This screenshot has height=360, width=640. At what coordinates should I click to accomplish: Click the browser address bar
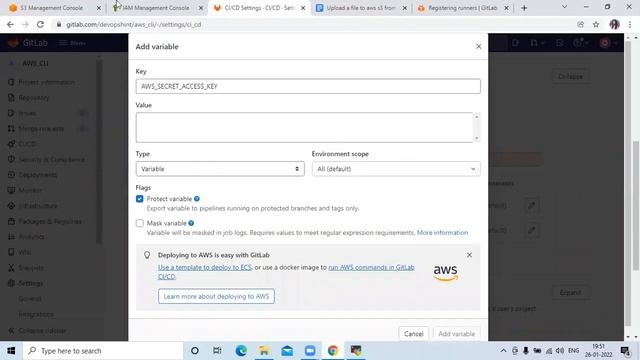(x=314, y=24)
